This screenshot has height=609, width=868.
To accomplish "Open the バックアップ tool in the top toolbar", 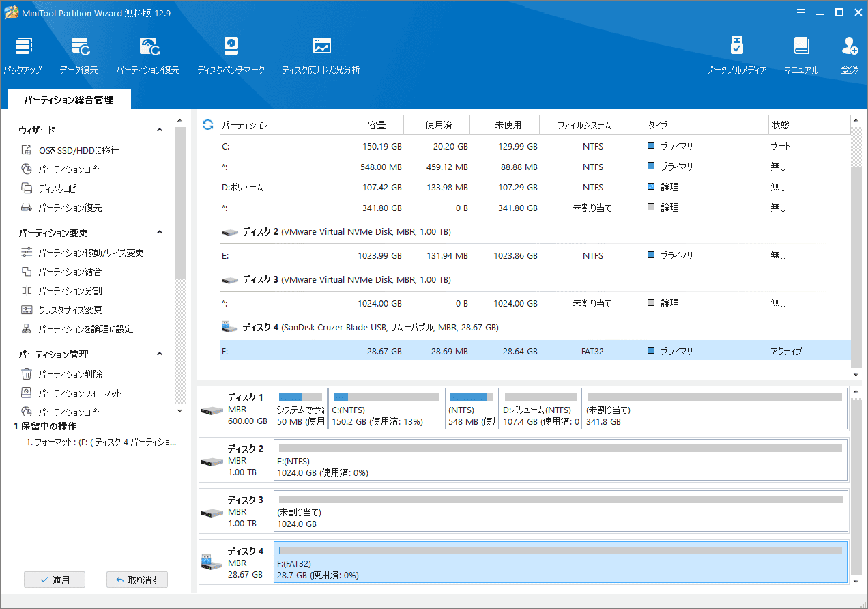I will [x=23, y=56].
